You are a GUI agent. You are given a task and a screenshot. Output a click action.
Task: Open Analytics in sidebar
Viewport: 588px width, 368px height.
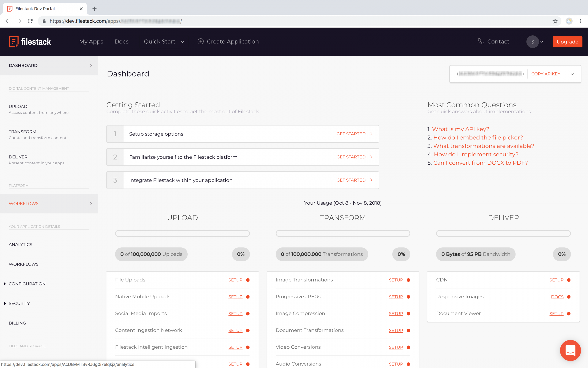(20, 245)
